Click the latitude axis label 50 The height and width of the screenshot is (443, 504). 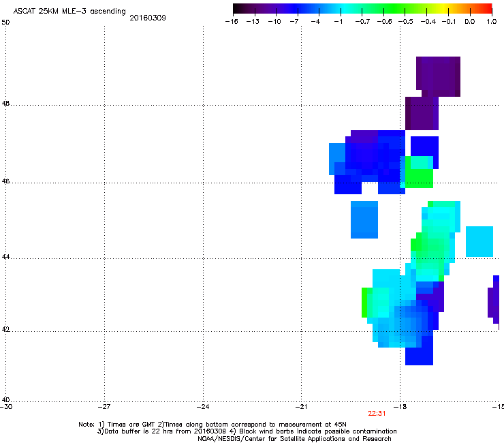(x=5, y=22)
